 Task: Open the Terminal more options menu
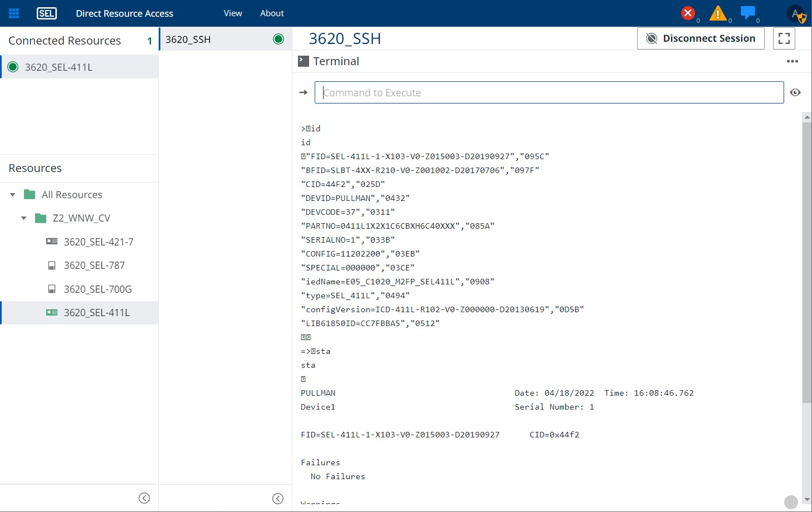793,61
